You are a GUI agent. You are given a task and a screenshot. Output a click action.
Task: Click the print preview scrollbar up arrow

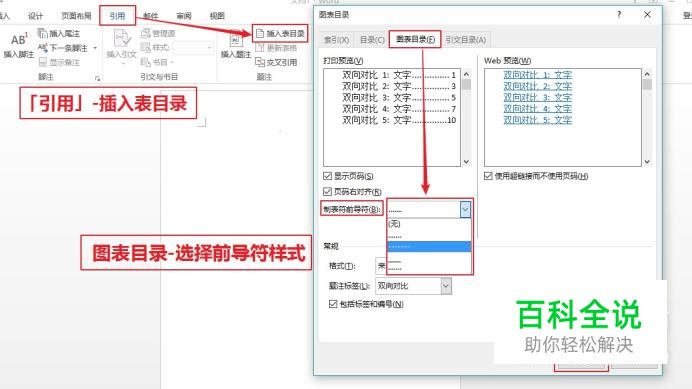click(466, 74)
